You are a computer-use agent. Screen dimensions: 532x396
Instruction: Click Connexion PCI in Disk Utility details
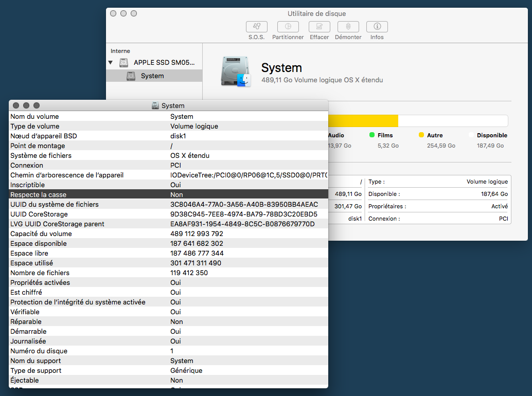(438, 219)
